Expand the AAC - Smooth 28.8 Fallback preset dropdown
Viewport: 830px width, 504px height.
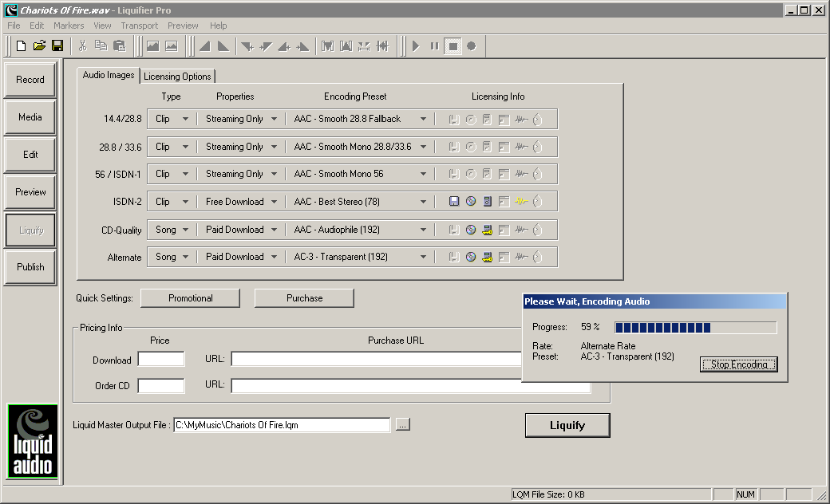click(x=423, y=119)
